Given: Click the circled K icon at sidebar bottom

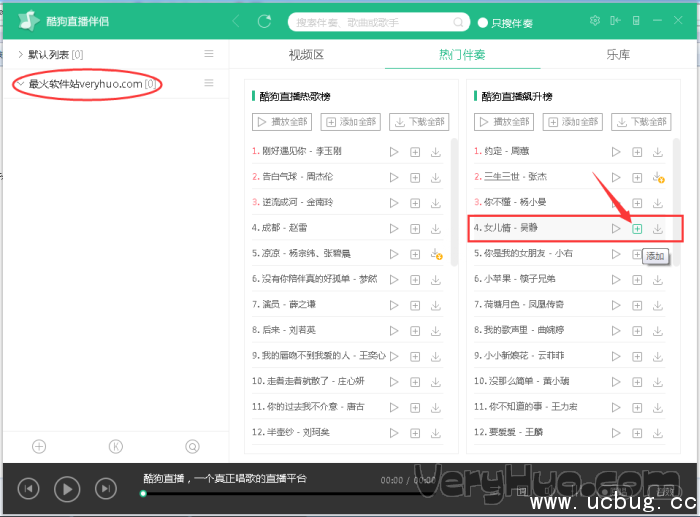Looking at the screenshot, I should click(x=116, y=446).
